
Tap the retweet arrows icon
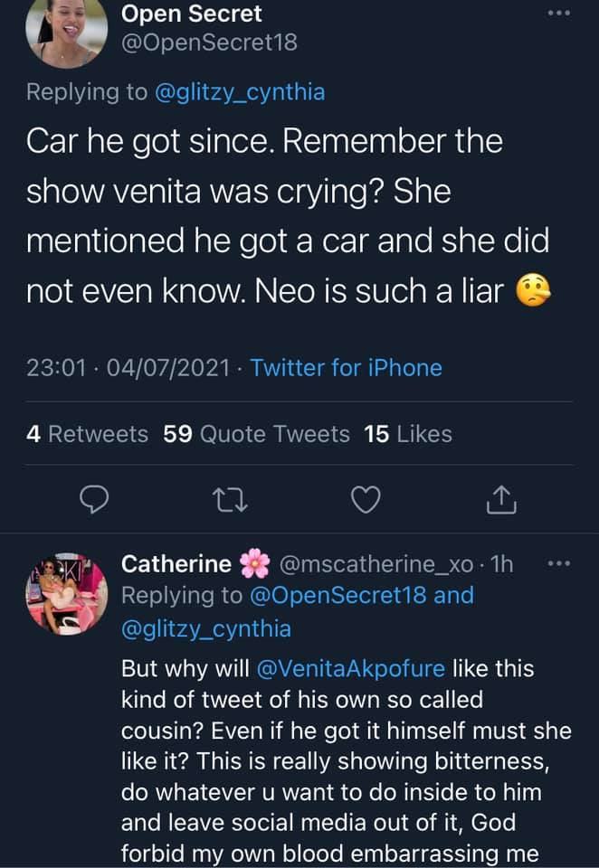pyautogui.click(x=230, y=498)
